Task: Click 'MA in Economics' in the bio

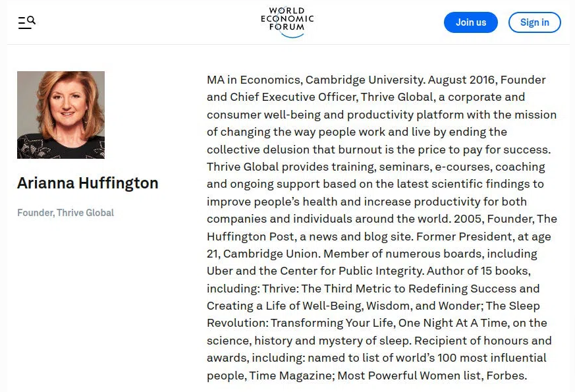Action: [x=254, y=80]
